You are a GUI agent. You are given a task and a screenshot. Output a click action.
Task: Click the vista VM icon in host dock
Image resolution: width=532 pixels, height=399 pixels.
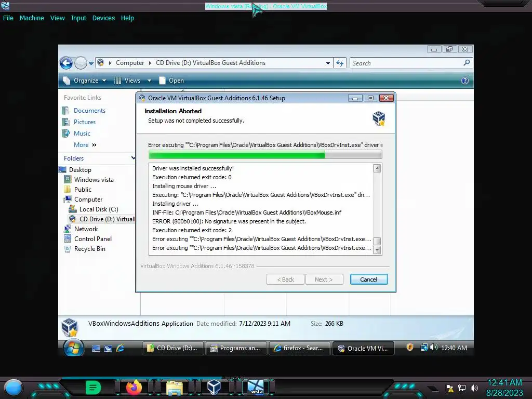256,387
